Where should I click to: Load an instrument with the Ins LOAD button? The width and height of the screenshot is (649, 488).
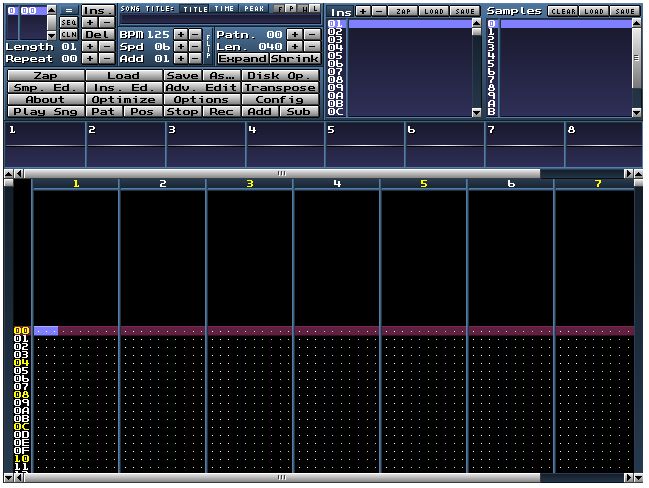point(434,11)
